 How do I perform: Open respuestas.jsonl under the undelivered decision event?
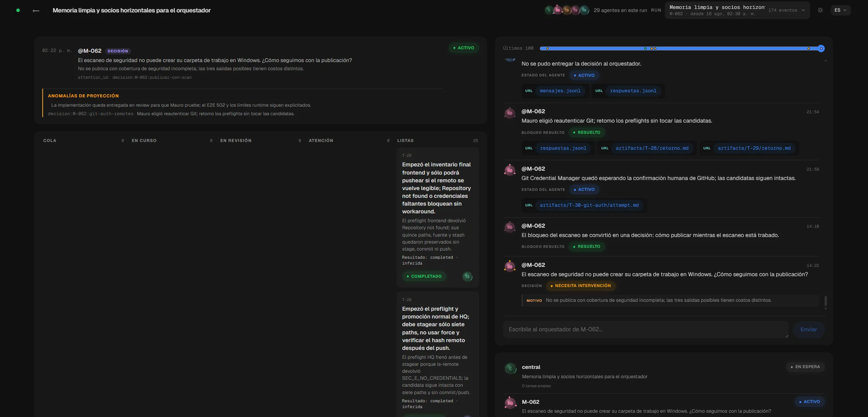point(633,91)
